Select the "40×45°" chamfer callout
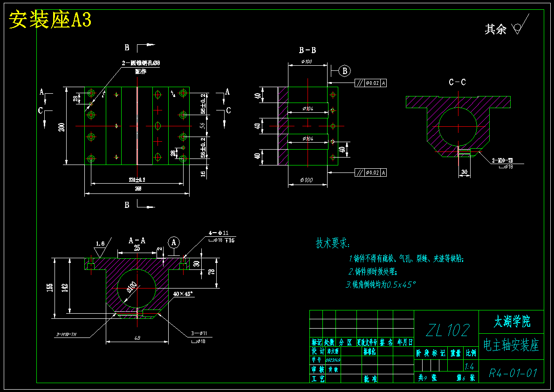Viewport: 554px width, 392px height. [x=184, y=294]
